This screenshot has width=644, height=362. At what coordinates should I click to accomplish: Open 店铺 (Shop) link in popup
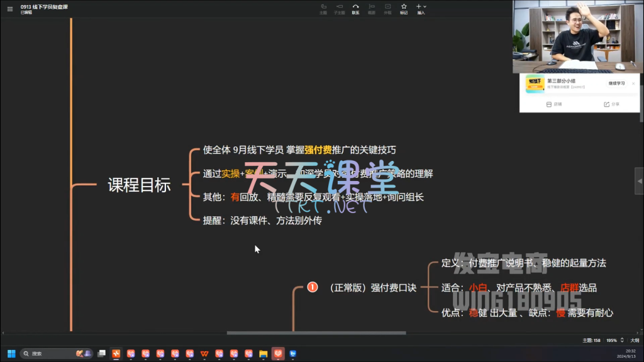553,104
